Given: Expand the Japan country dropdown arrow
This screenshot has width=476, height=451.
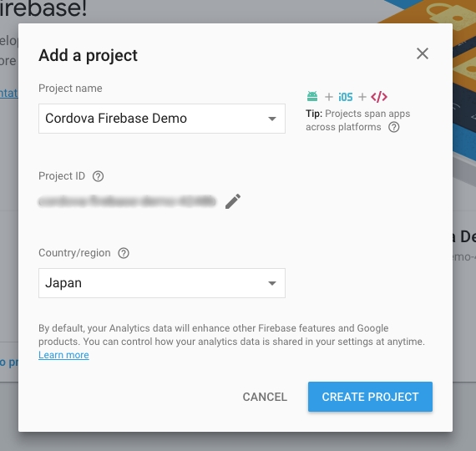Looking at the screenshot, I should [272, 283].
